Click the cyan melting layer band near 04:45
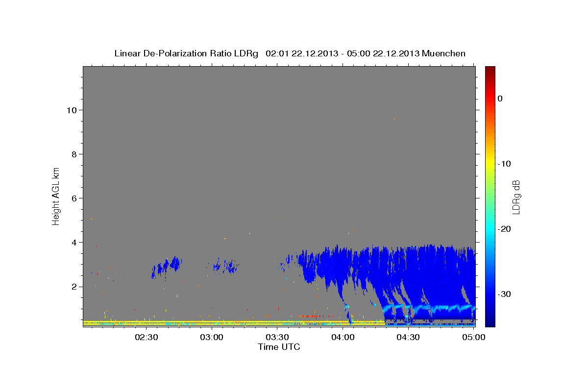Screen dimensions: 588x392 tap(441, 308)
